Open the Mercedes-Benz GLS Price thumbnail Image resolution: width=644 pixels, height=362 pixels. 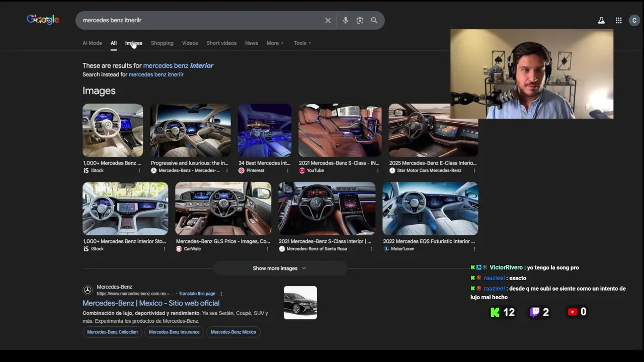[x=223, y=209]
